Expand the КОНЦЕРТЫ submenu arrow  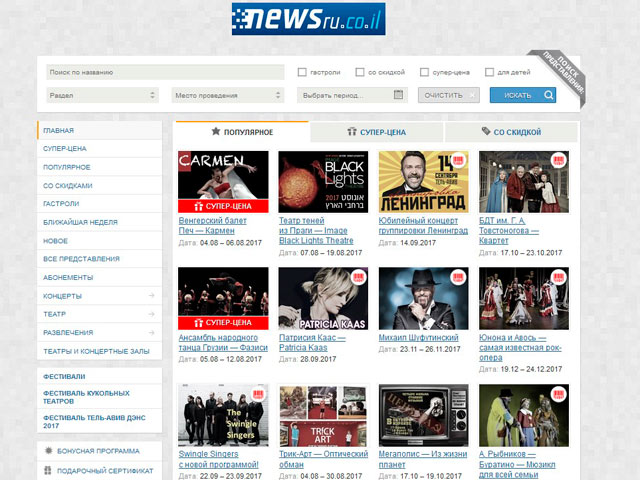coord(151,295)
